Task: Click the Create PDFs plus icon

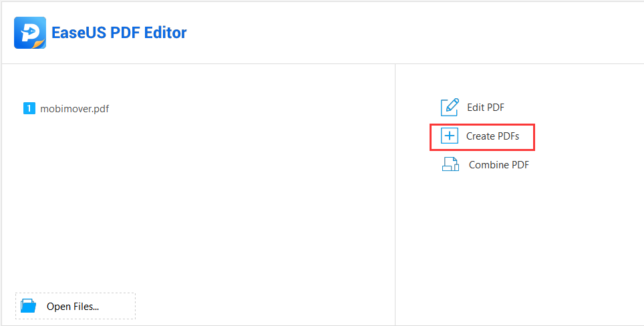Action: pyautogui.click(x=450, y=136)
